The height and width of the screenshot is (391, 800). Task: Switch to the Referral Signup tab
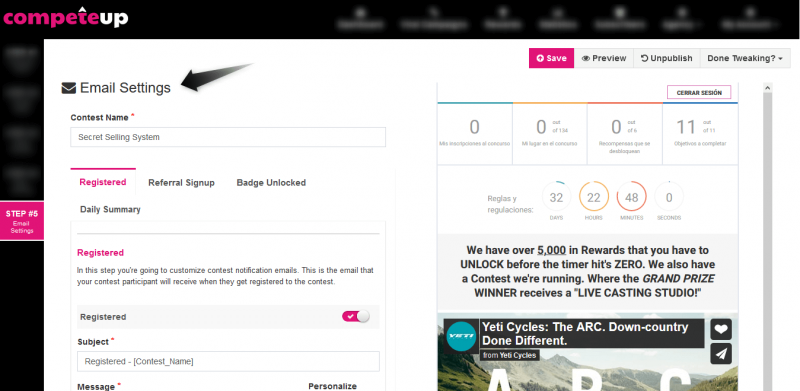(x=181, y=183)
